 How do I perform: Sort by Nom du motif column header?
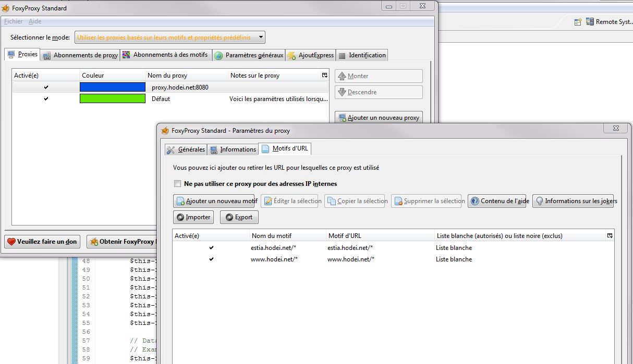click(287, 236)
